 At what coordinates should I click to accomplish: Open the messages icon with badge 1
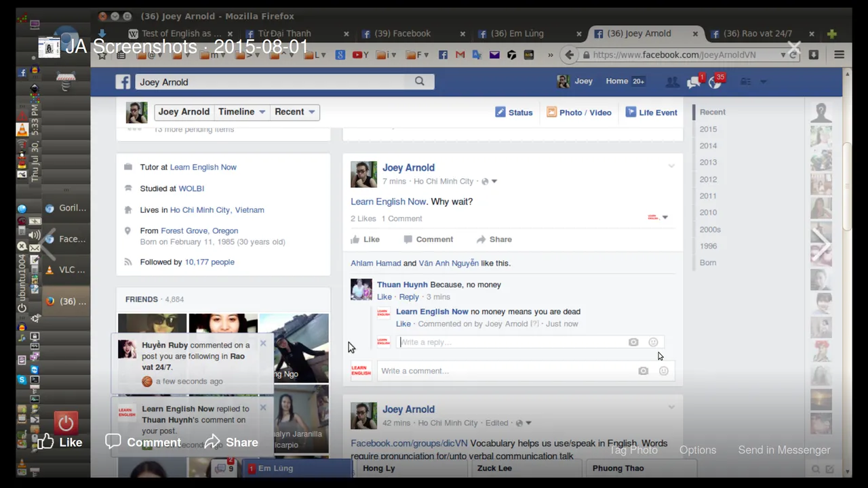click(694, 82)
